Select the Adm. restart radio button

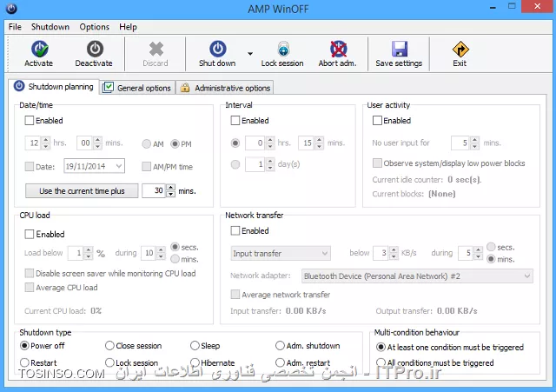(280, 362)
